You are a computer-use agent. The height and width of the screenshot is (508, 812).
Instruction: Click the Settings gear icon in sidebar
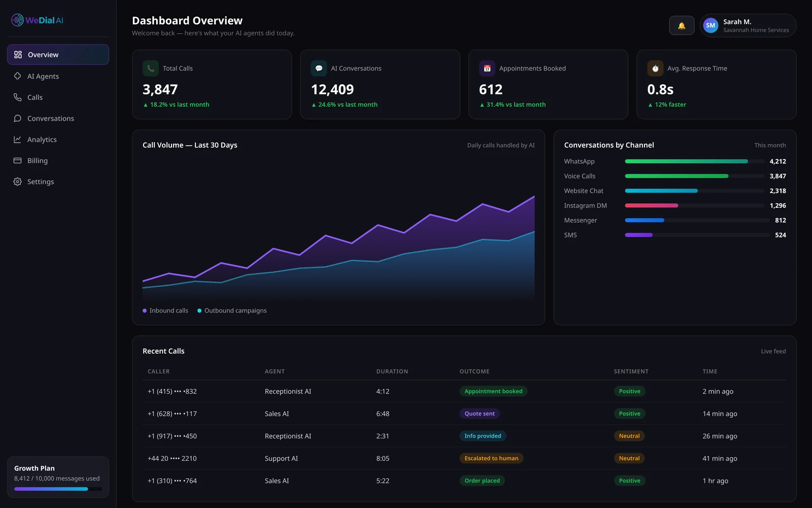(x=17, y=181)
